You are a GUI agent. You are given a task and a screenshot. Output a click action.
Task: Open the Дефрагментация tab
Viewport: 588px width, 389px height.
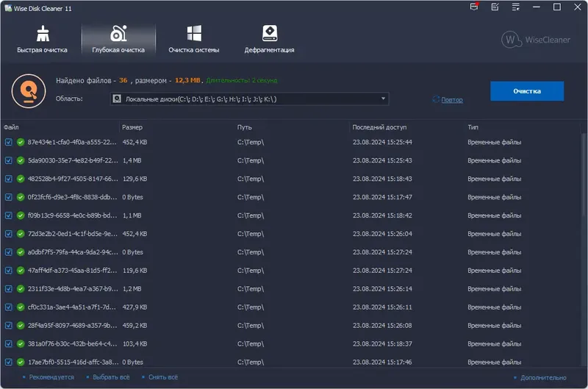(x=269, y=40)
